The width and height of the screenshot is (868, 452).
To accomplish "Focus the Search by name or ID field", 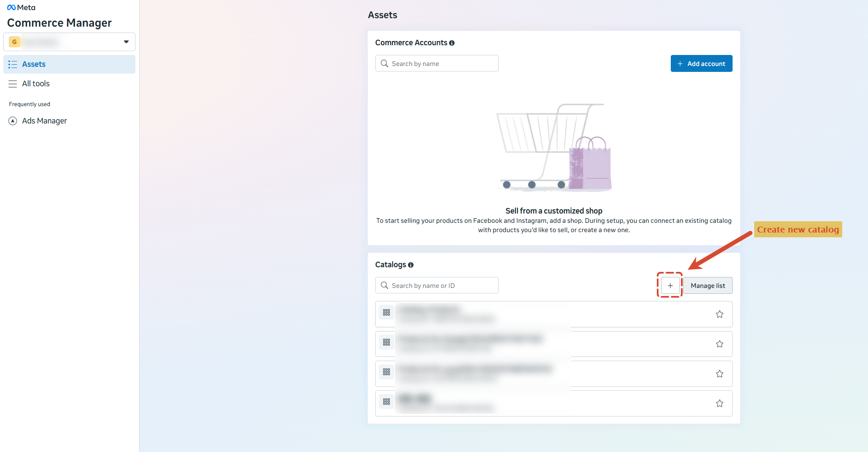I will [x=437, y=285].
